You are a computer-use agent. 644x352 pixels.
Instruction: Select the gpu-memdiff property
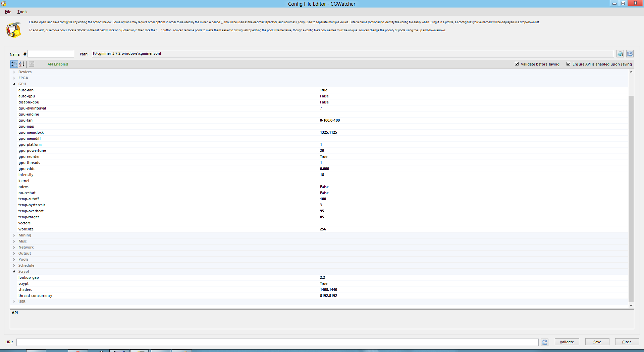tap(322, 138)
